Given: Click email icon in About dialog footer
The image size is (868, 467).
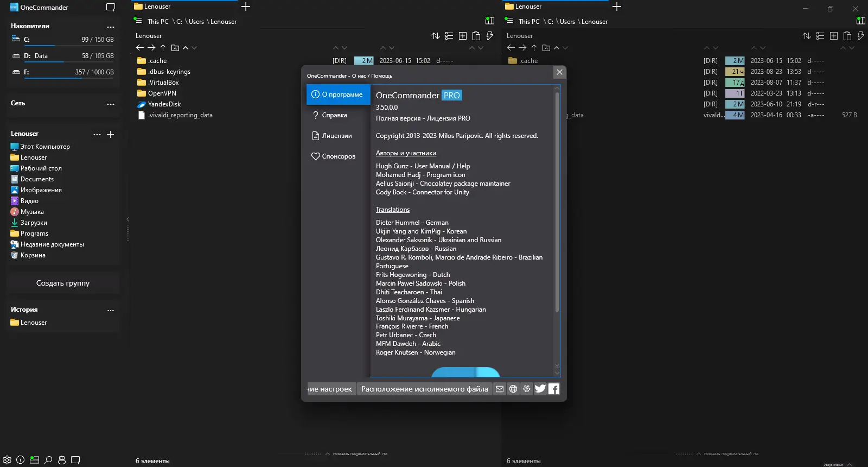Looking at the screenshot, I should point(500,389).
